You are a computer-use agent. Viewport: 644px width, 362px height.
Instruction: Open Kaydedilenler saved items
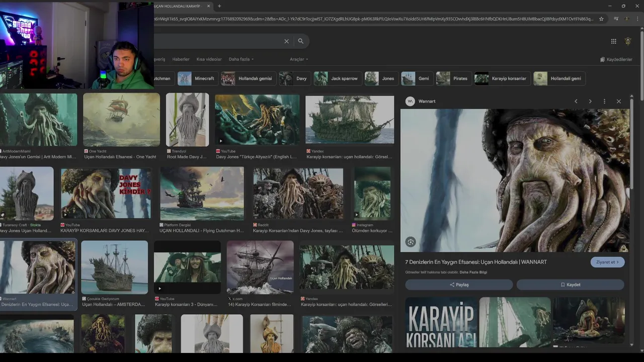pyautogui.click(x=616, y=59)
